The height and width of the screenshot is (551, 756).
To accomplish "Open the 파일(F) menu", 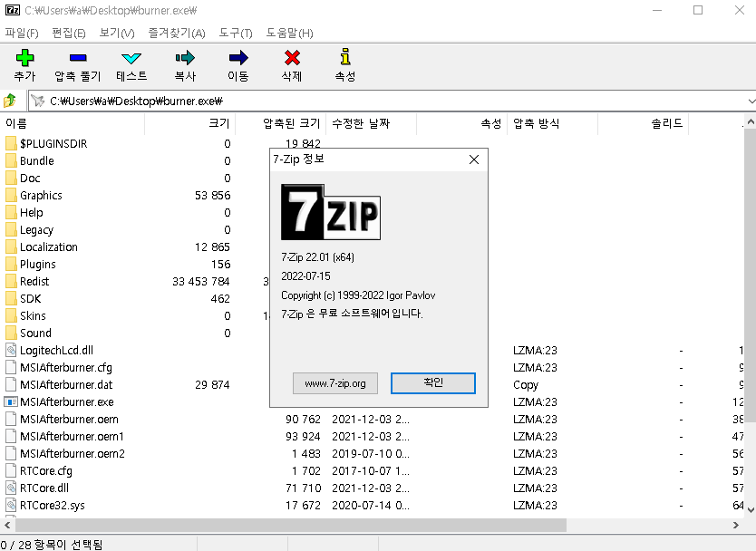I will pyautogui.click(x=22, y=33).
